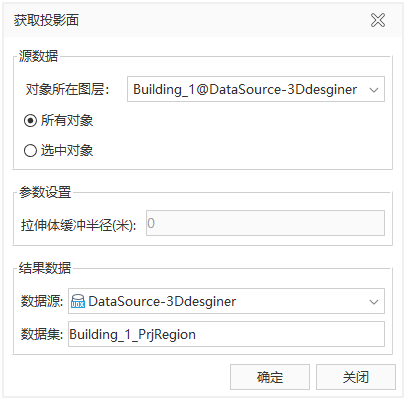Image resolution: width=406 pixels, height=400 pixels.
Task: Click the 数据源 label
Action: (x=42, y=301)
